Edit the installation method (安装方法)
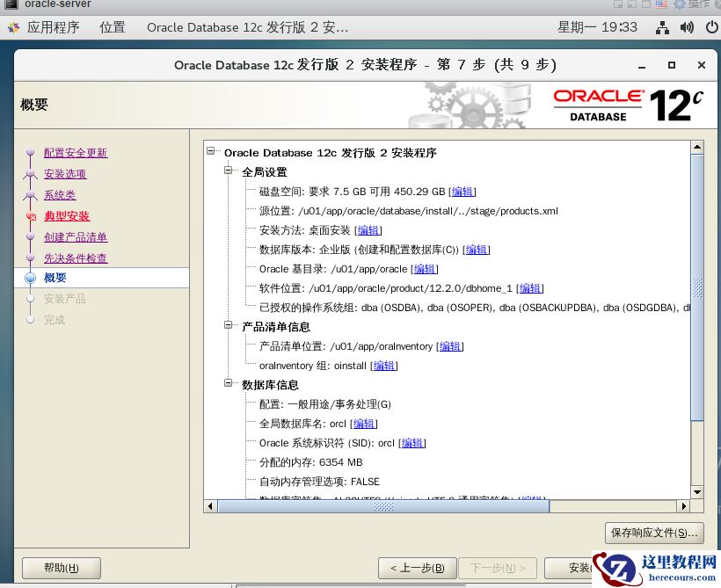The height and width of the screenshot is (588, 721). tap(368, 230)
